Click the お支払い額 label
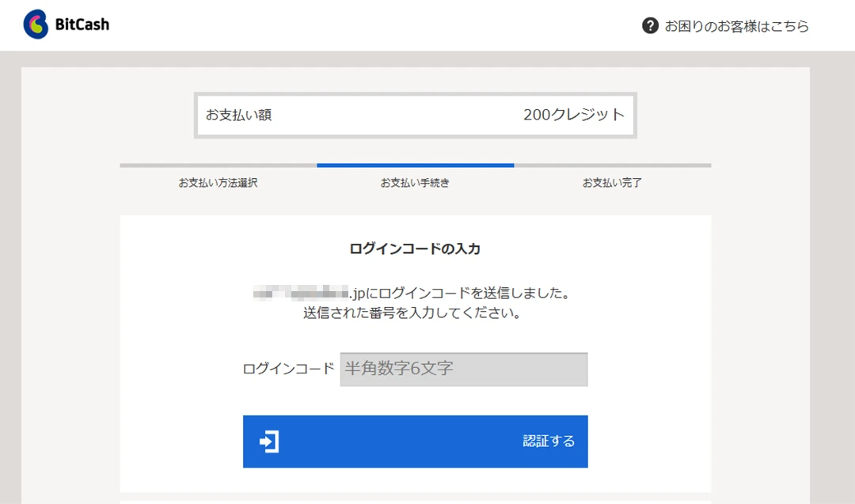 pyautogui.click(x=238, y=115)
